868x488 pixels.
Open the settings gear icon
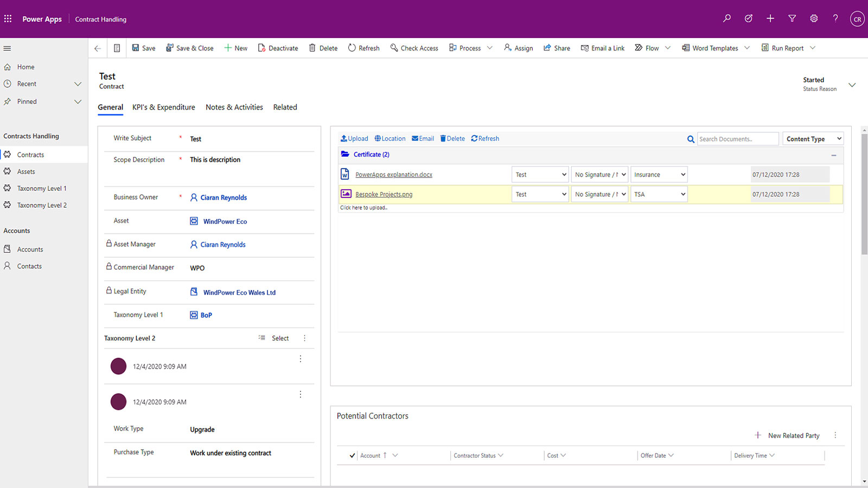pyautogui.click(x=814, y=18)
